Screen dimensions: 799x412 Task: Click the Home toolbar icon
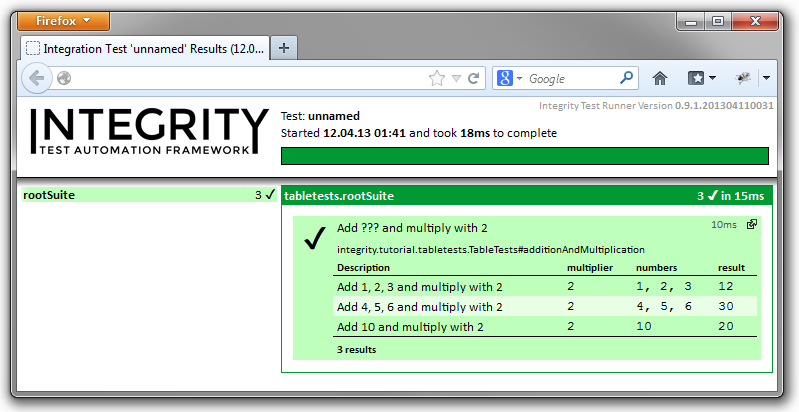tap(660, 78)
